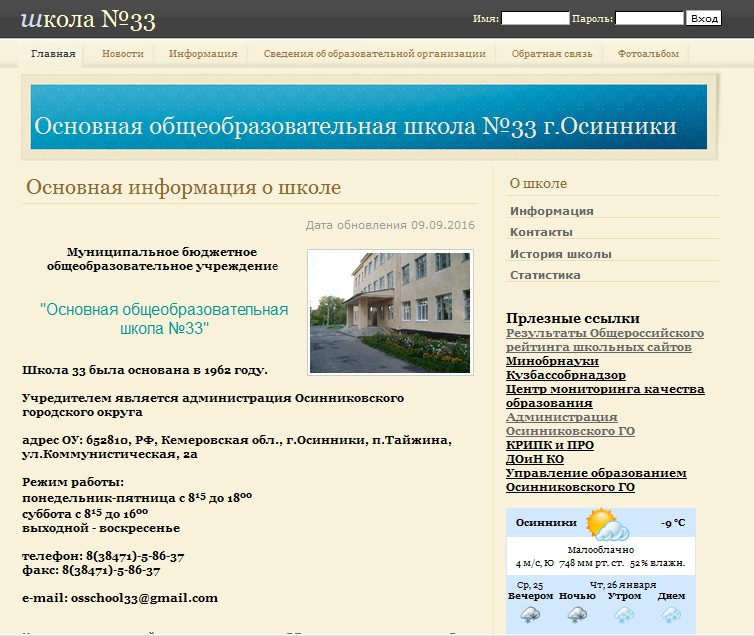754x636 pixels.
Task: Click the выходной - воскресенье line
Action: [101, 528]
